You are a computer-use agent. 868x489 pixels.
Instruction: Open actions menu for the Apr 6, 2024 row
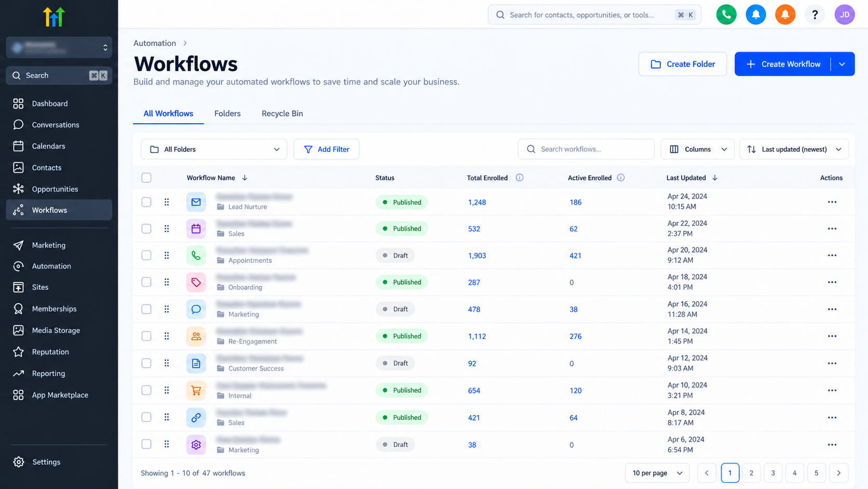[832, 444]
